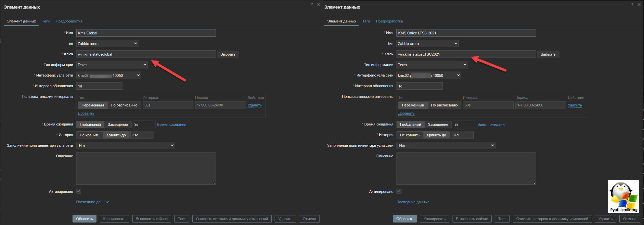Image resolution: width=644 pixels, height=225 pixels.
Task: Choose Замещение timeout in Kms Global dialog
Action: tap(118, 124)
